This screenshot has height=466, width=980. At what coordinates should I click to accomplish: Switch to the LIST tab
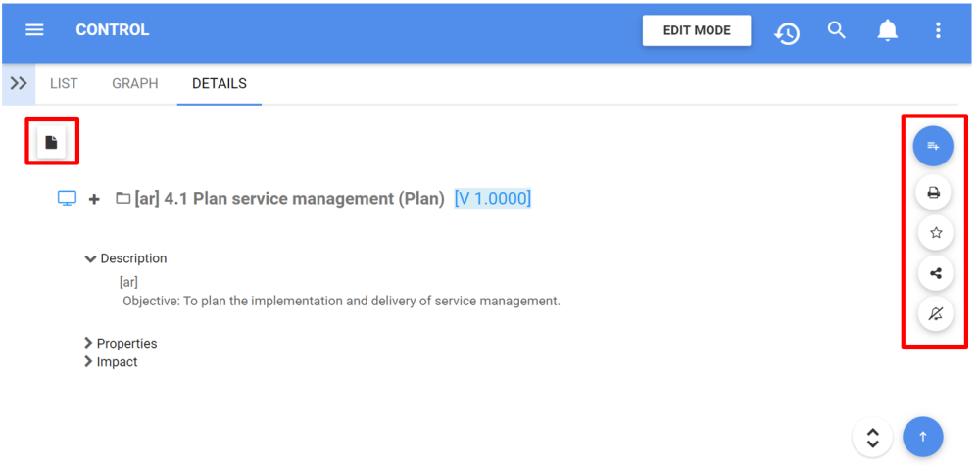(64, 84)
